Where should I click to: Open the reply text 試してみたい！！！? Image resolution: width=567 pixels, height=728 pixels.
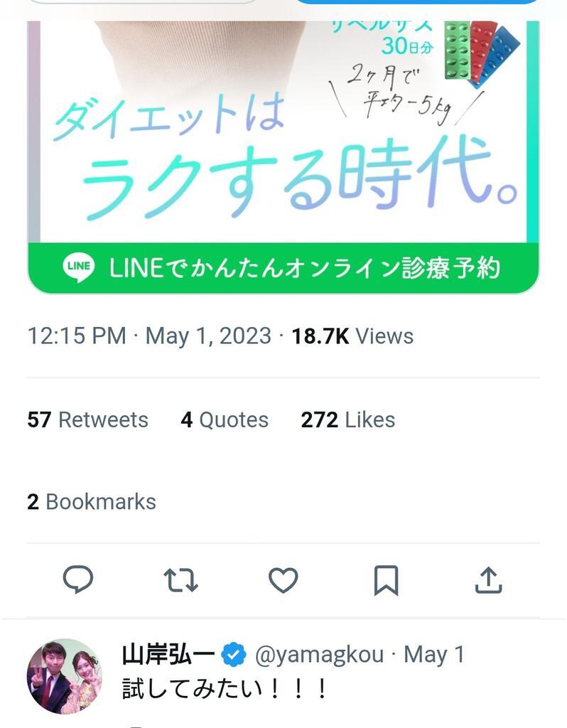tap(225, 688)
